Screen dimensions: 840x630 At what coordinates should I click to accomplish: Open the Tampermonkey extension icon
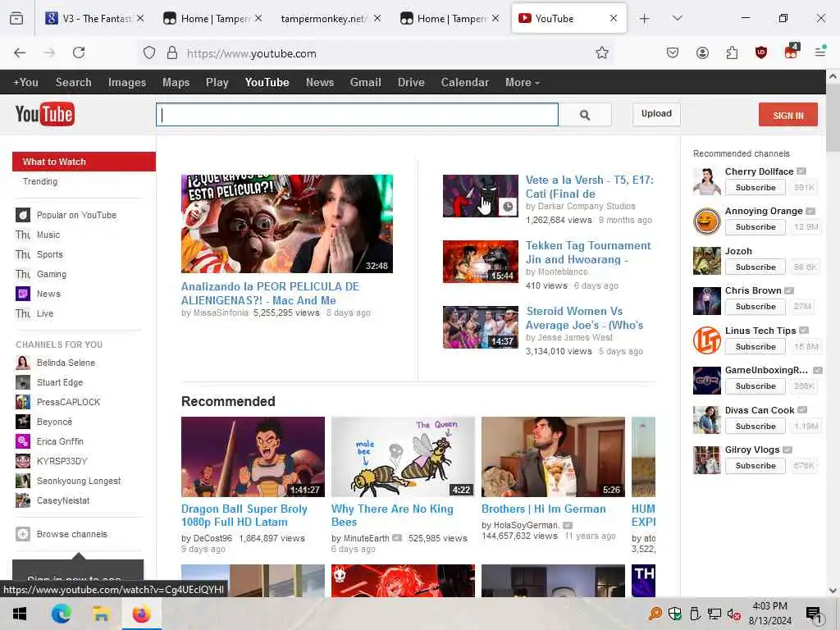point(791,52)
